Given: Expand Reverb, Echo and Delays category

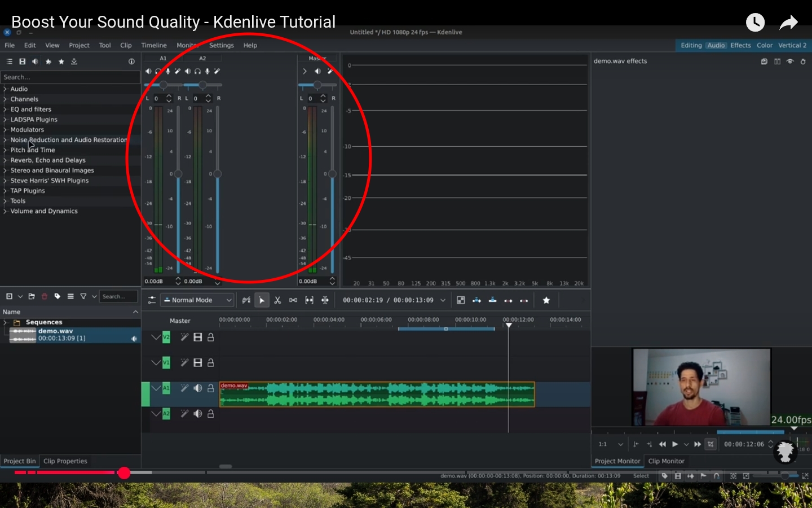Looking at the screenshot, I should tap(5, 160).
